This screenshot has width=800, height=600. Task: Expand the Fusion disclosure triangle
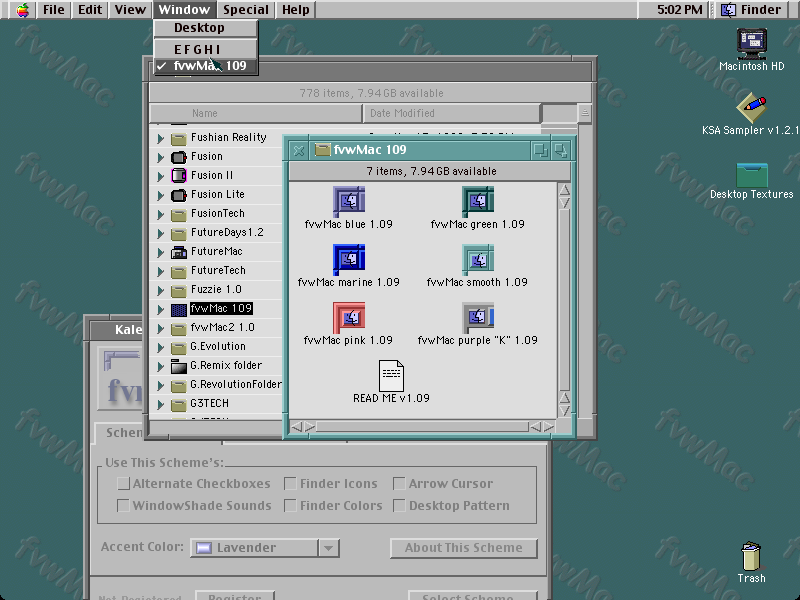tap(160, 157)
